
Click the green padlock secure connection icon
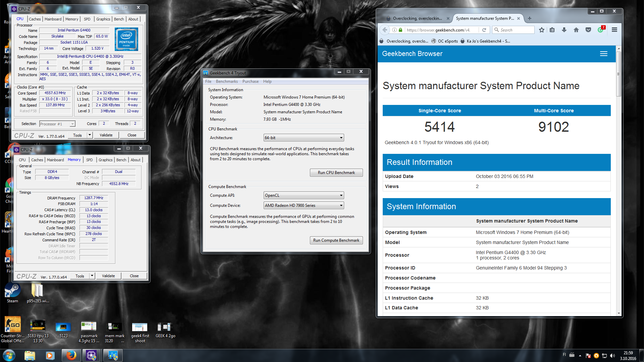(400, 30)
